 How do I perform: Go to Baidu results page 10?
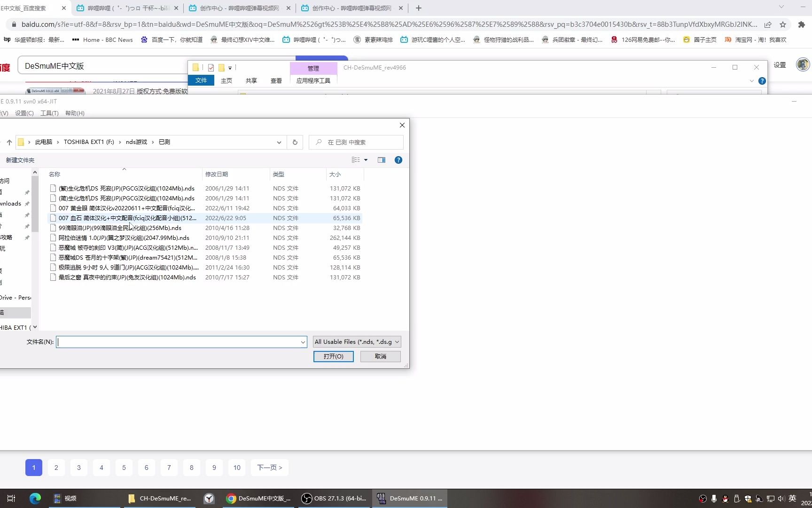click(x=237, y=468)
